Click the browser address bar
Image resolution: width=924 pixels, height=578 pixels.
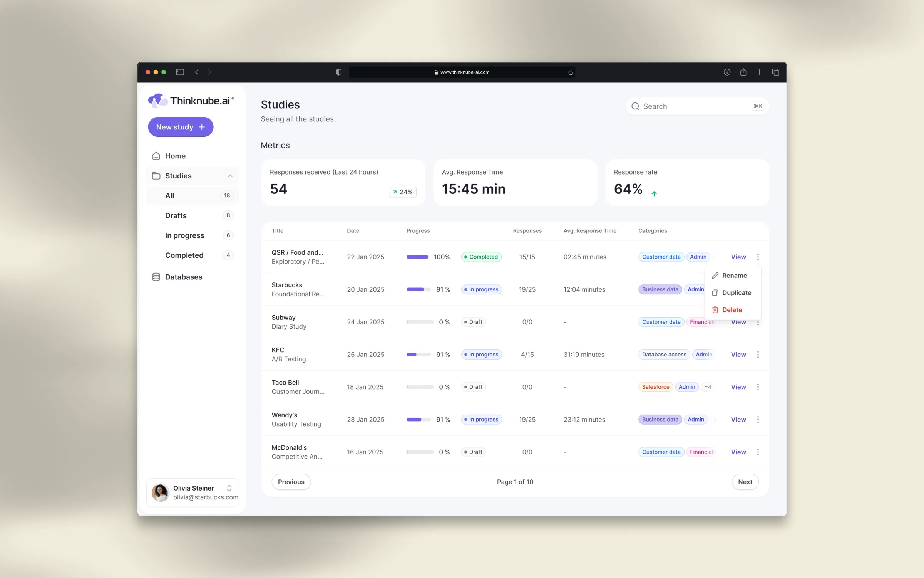click(462, 72)
